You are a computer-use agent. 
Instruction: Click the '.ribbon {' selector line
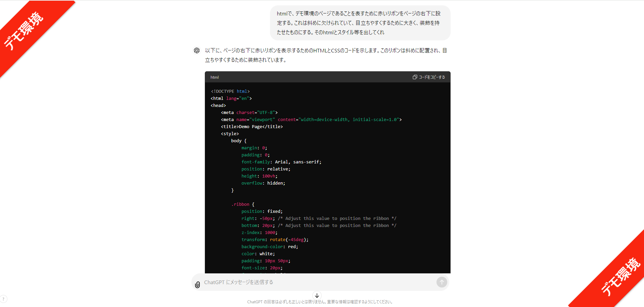(243, 204)
